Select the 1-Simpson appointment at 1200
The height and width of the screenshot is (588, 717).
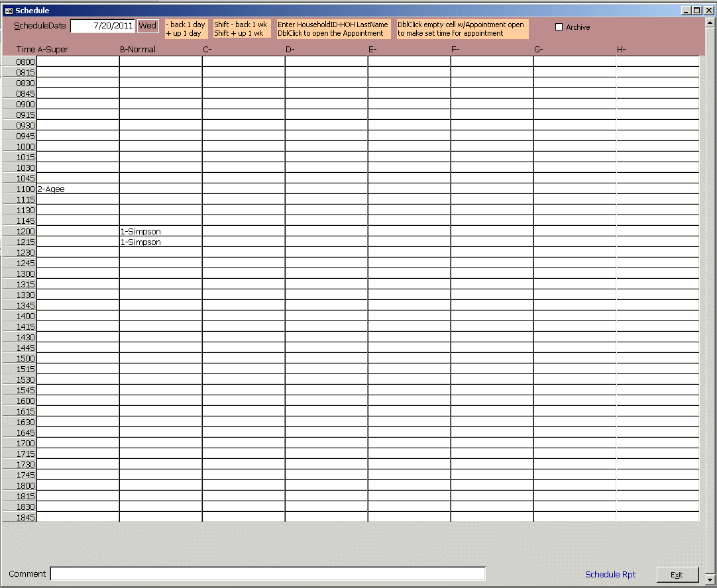tap(160, 231)
